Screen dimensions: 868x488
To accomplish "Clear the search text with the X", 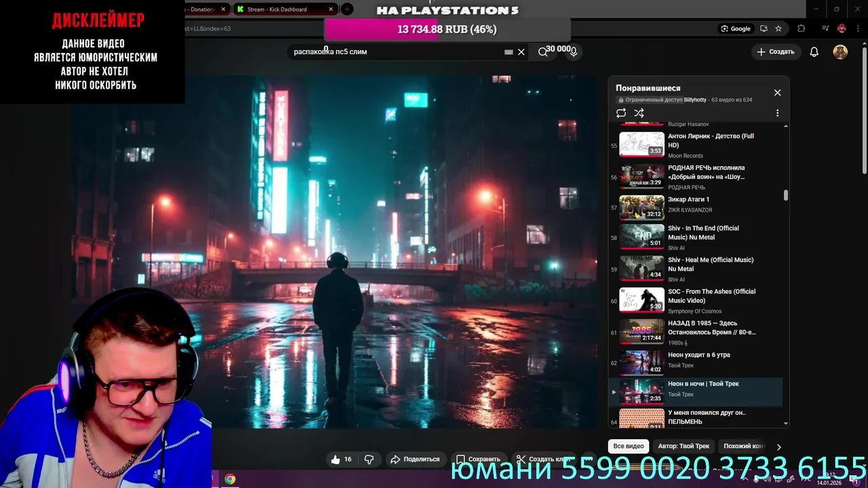I will pyautogui.click(x=521, y=52).
